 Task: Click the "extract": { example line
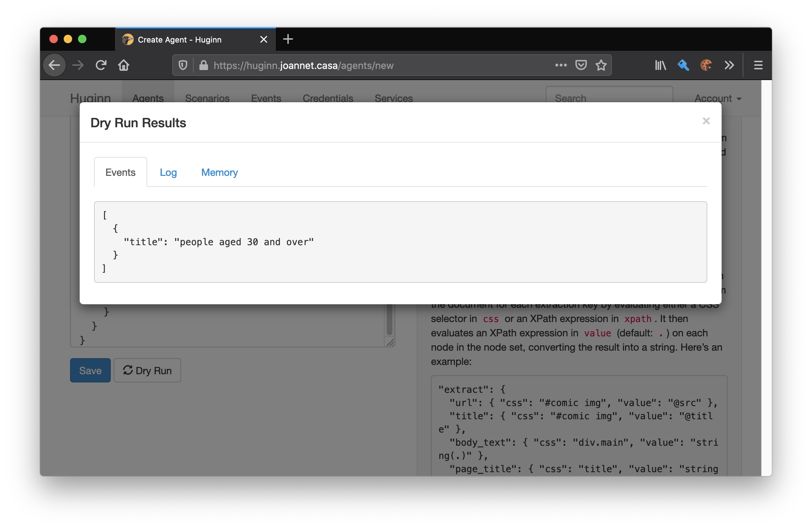pos(472,389)
